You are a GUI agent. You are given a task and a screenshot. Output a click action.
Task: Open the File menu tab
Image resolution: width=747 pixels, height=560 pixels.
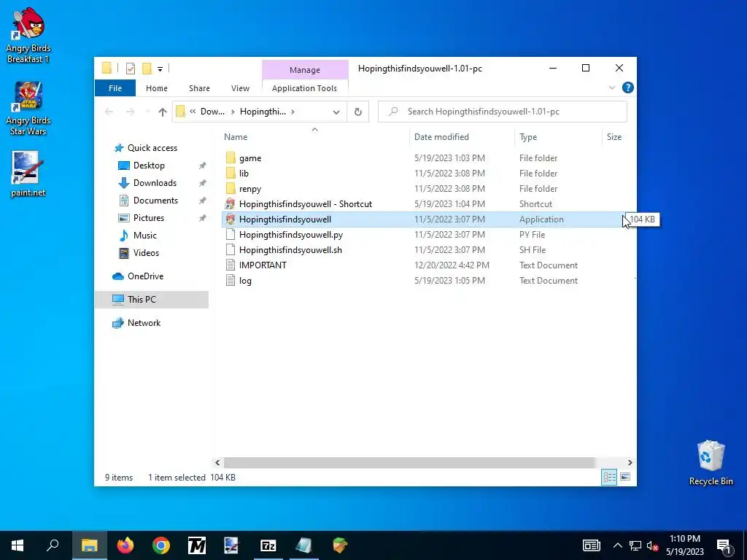pyautogui.click(x=115, y=88)
